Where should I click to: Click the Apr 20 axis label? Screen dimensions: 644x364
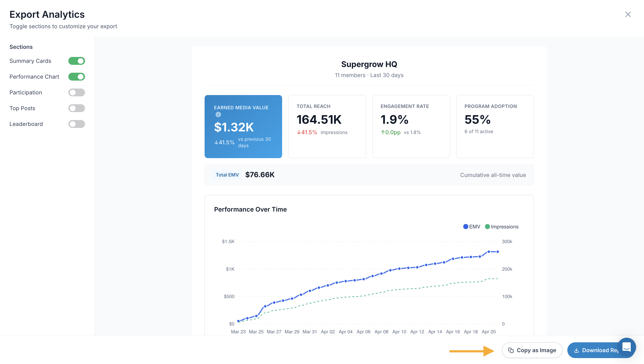point(489,332)
